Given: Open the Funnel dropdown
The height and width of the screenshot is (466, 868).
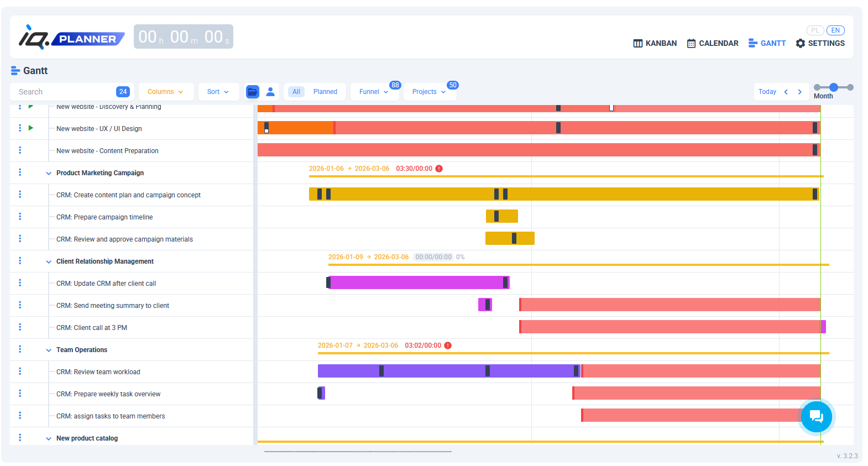Looking at the screenshot, I should 373,92.
